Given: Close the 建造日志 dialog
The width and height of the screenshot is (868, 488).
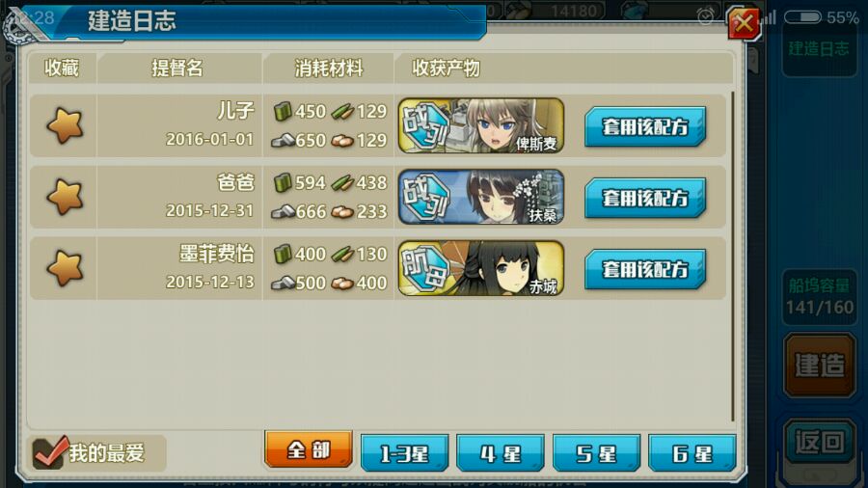Looking at the screenshot, I should (744, 24).
